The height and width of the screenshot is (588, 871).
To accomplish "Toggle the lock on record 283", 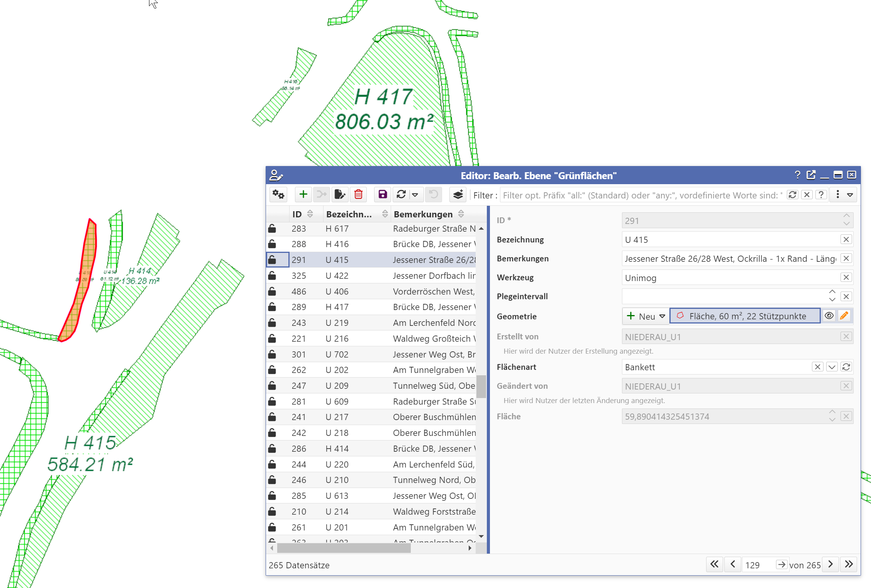I will coord(273,228).
